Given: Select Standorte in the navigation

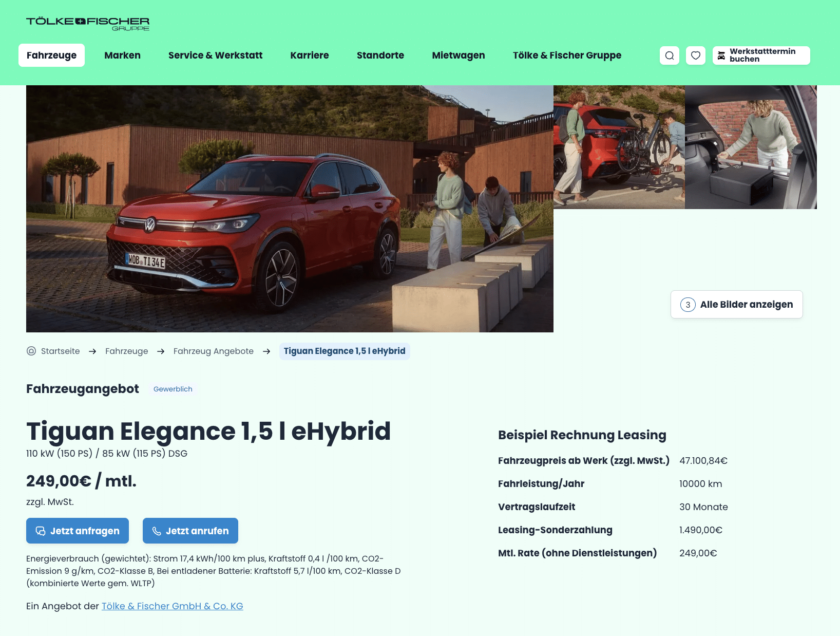Looking at the screenshot, I should pyautogui.click(x=380, y=55).
